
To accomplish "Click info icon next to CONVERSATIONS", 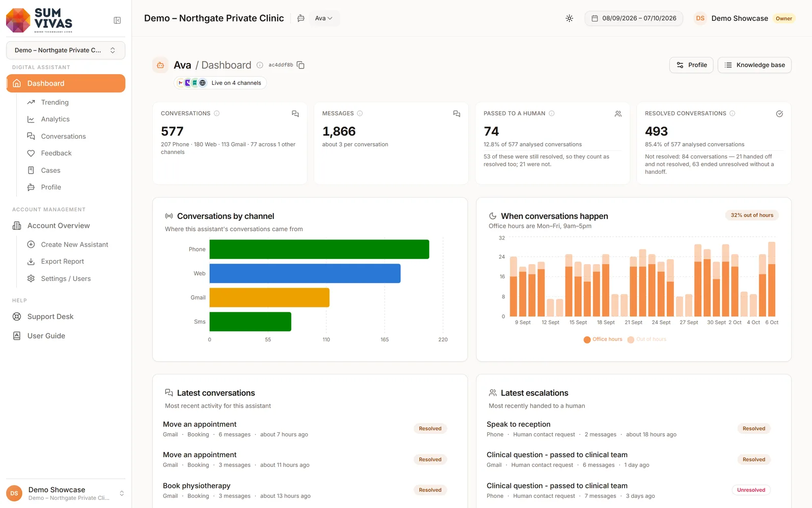I will (217, 113).
